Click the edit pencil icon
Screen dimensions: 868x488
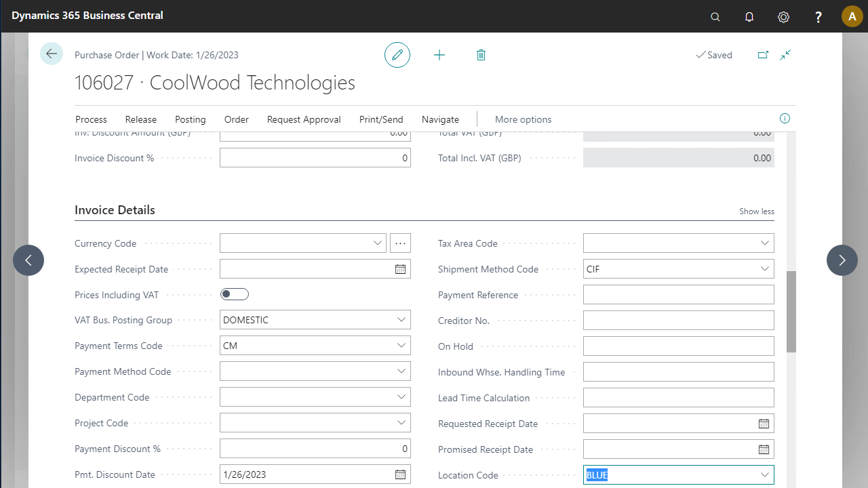point(397,55)
